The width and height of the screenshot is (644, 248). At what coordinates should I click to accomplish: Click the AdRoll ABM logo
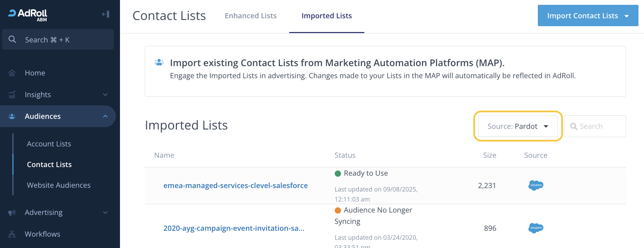coord(28,14)
